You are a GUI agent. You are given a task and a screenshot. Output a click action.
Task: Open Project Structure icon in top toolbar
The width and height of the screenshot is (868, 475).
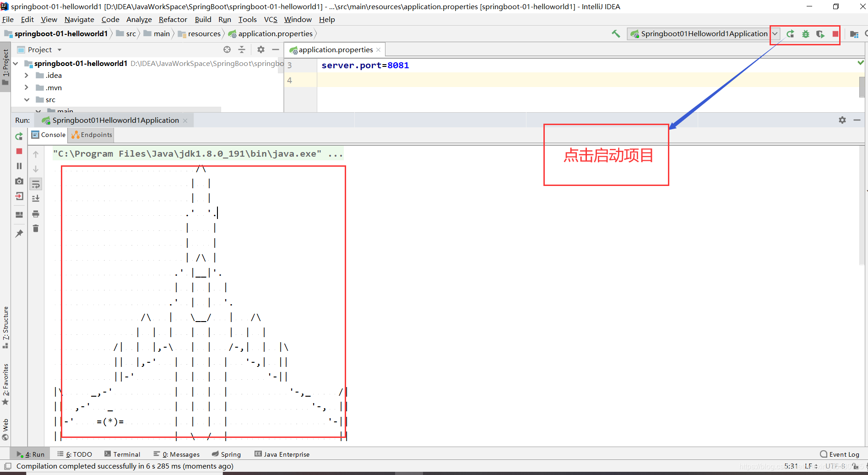pos(854,34)
